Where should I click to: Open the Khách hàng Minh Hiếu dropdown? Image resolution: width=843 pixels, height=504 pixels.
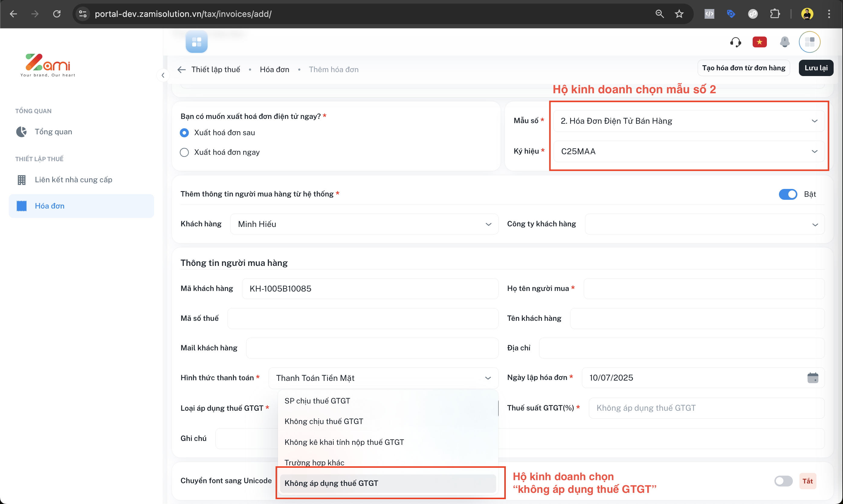click(x=364, y=224)
